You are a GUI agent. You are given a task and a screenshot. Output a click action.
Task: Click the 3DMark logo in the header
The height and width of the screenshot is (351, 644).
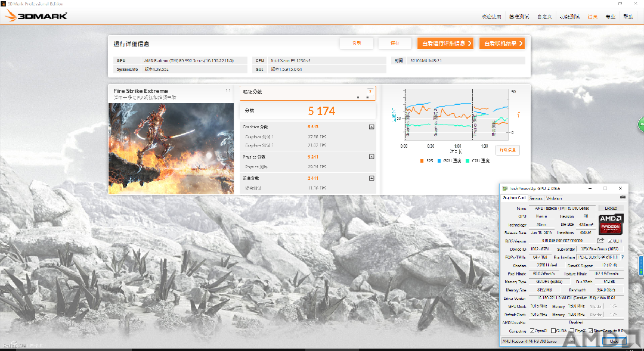coord(36,16)
